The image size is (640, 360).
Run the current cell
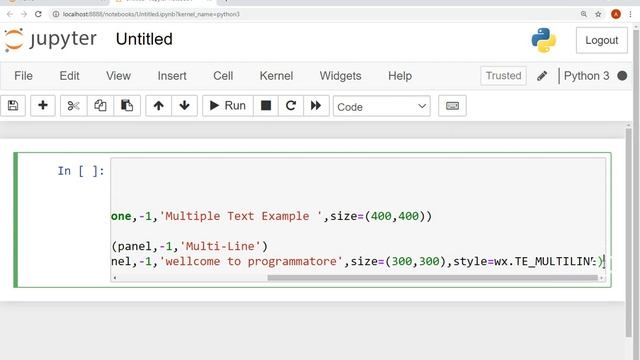[227, 106]
